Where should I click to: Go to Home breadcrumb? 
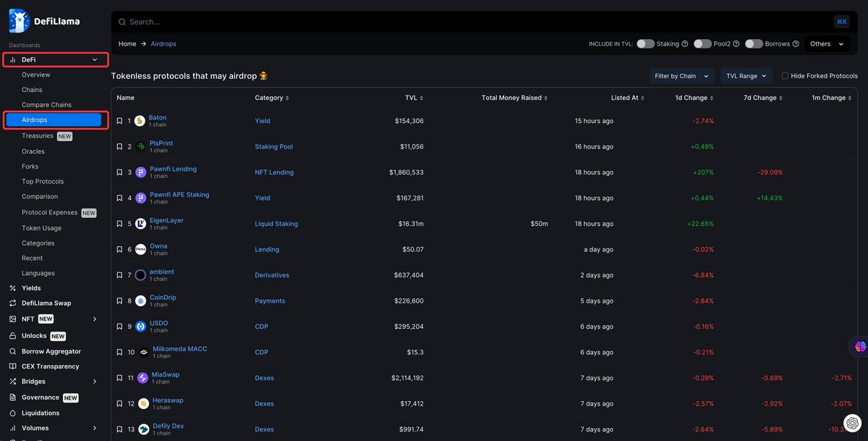(127, 44)
